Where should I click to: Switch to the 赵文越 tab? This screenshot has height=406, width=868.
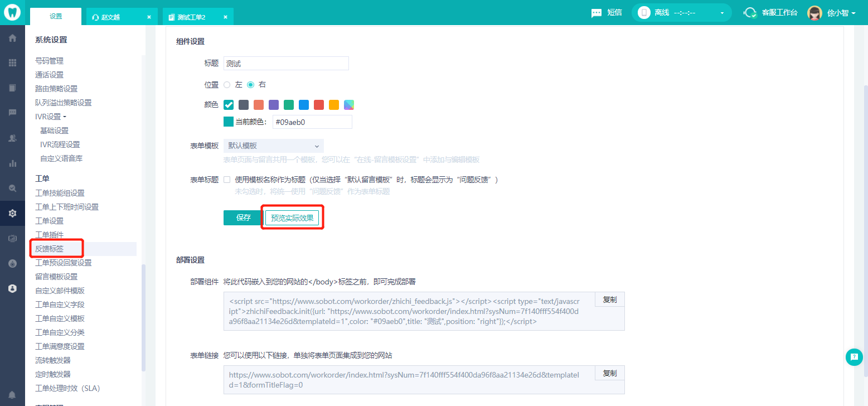[122, 17]
